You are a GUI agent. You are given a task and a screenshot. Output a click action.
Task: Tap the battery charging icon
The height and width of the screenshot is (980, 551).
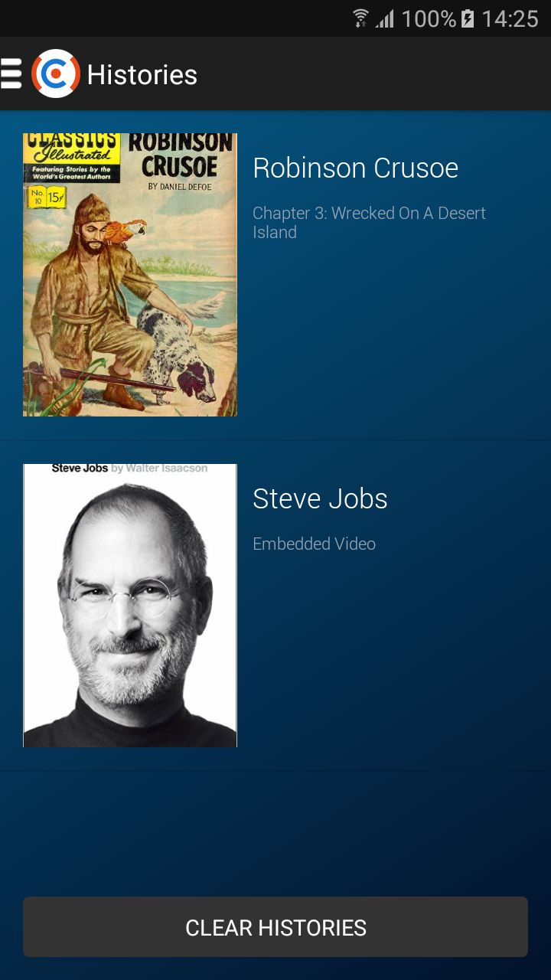tap(468, 18)
